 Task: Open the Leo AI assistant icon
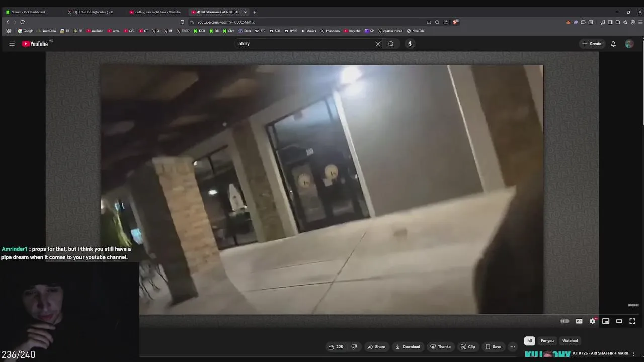tap(625, 22)
